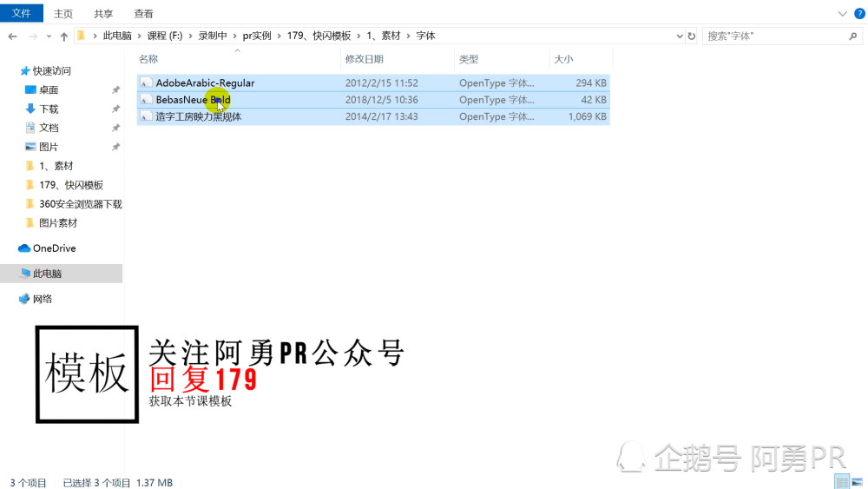Refresh the current folder view
This screenshot has width=868, height=489.
[692, 36]
